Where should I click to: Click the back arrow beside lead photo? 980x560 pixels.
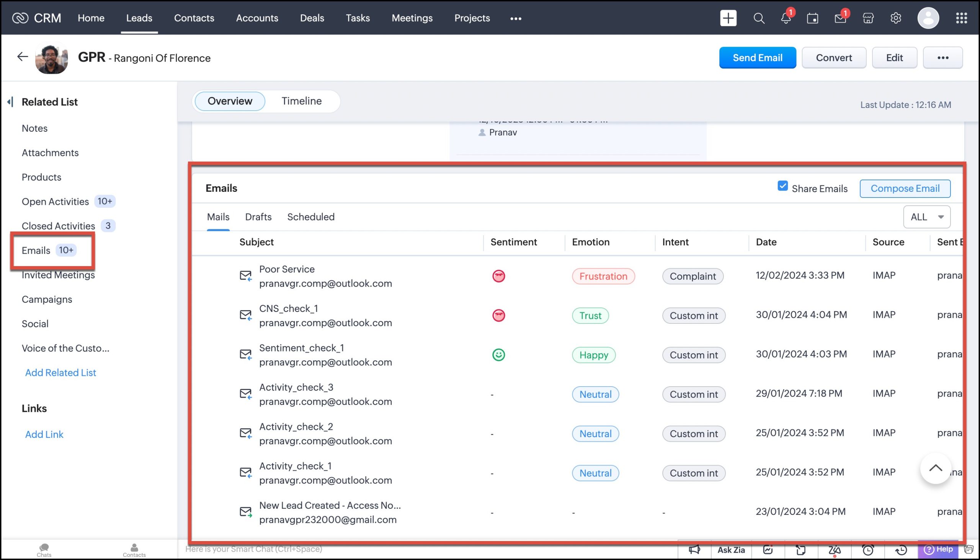[22, 57]
